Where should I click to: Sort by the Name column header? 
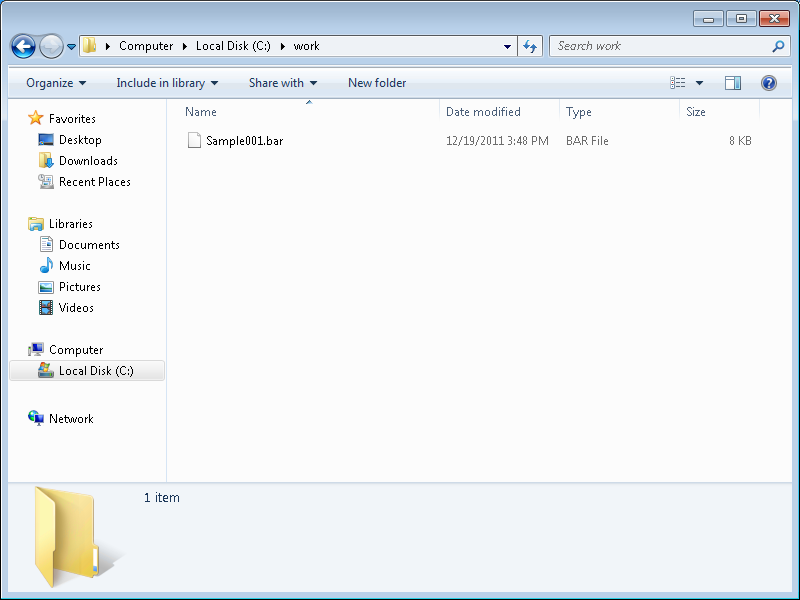(x=201, y=112)
